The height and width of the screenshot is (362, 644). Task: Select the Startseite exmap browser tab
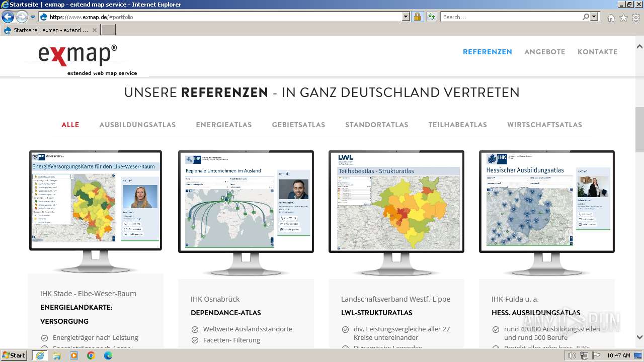click(50, 30)
